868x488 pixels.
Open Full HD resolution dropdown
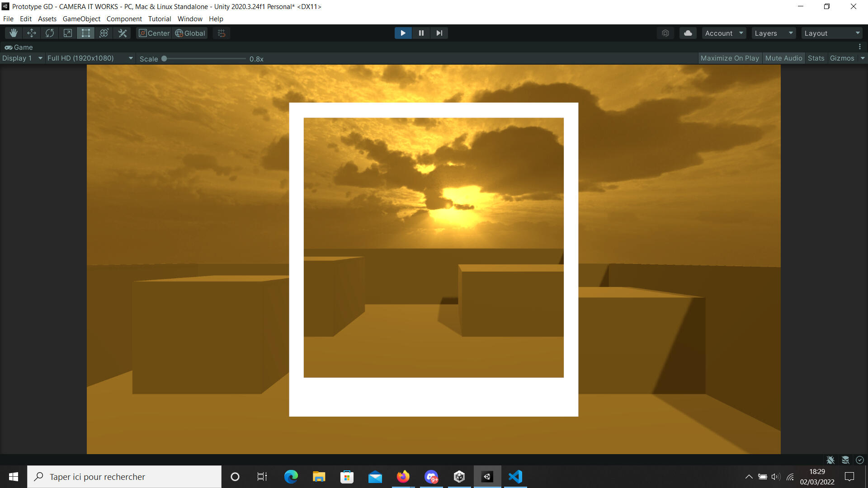click(x=90, y=58)
